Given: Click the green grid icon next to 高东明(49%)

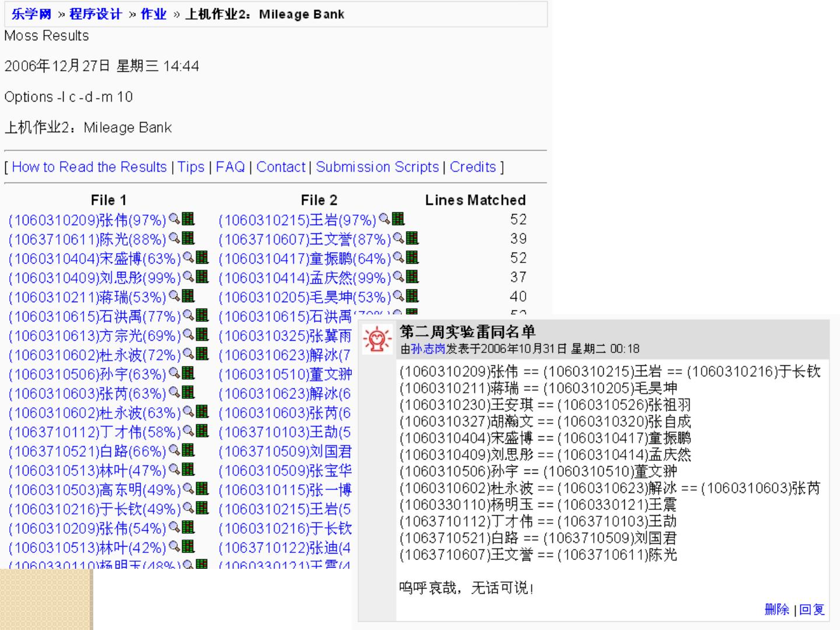Looking at the screenshot, I should [x=202, y=489].
